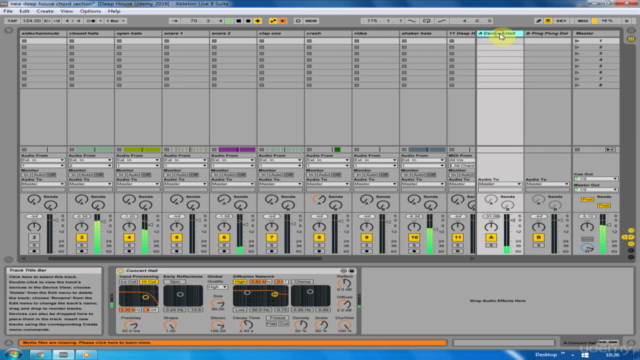640x360 pixels.
Task: Toggle the metronome button
Action: [x=92, y=21]
